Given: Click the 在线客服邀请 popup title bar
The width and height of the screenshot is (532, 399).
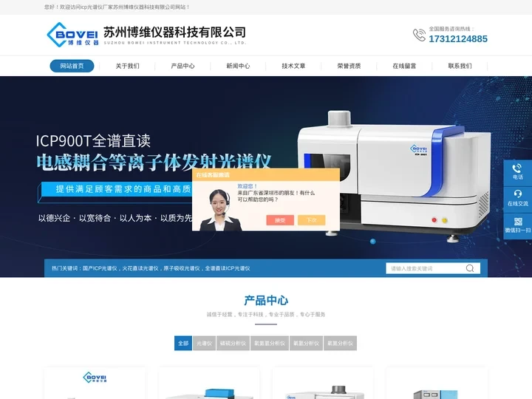Looking at the screenshot, I should [x=266, y=174].
